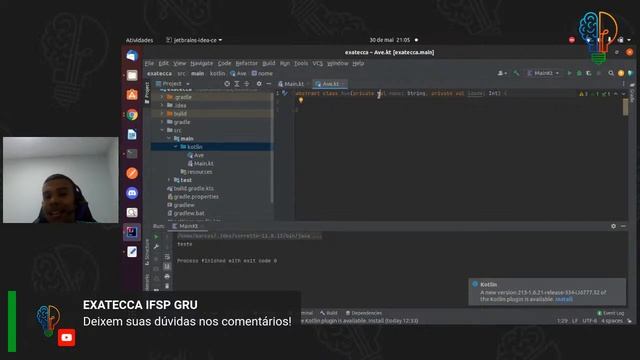Click the print icon in Run panel
Image resolution: width=640 pixels, height=360 pixels.
(x=167, y=276)
